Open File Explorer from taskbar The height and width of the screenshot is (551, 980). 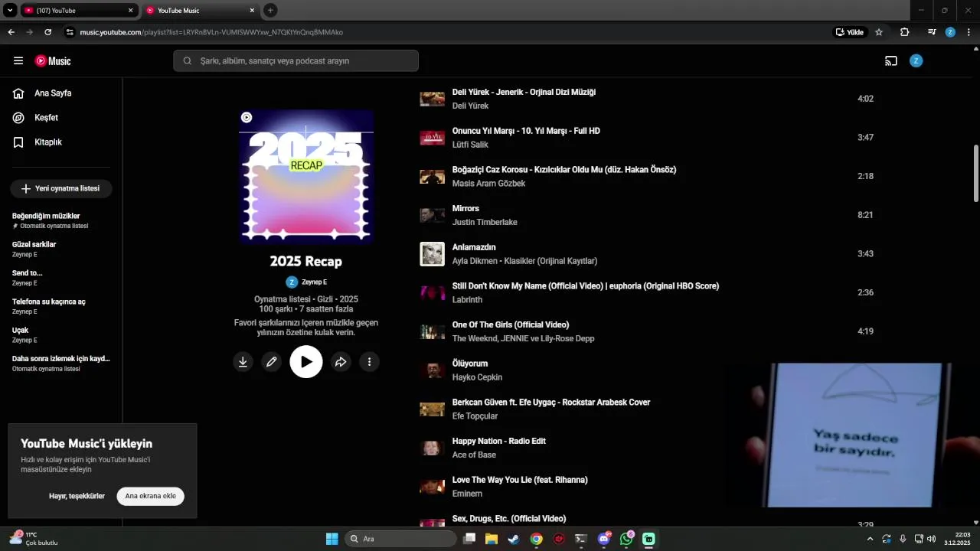pyautogui.click(x=491, y=539)
